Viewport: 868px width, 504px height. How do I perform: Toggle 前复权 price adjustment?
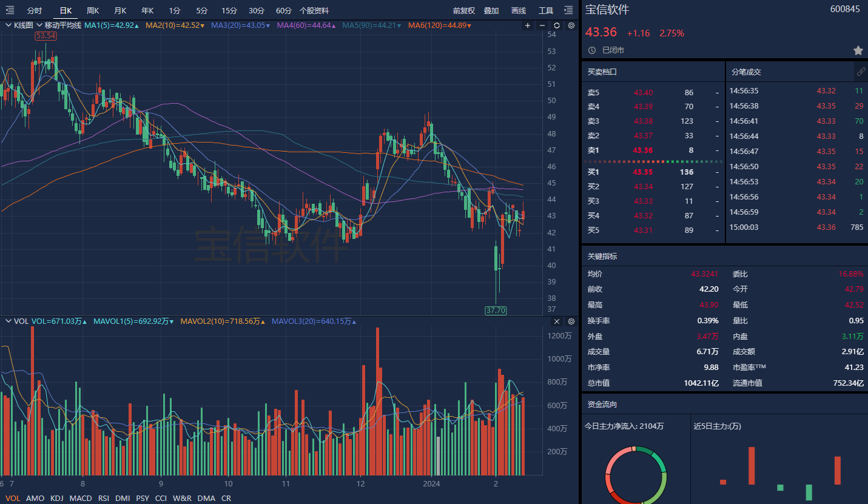463,11
